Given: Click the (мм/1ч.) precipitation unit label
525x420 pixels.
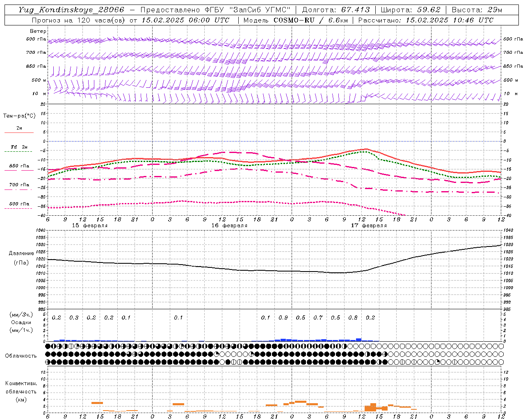Looking at the screenshot, I should 21,331.
